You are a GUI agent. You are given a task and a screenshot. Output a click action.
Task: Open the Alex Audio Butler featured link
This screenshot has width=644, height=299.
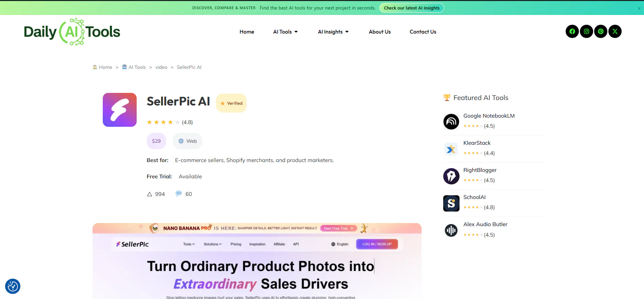(486, 224)
